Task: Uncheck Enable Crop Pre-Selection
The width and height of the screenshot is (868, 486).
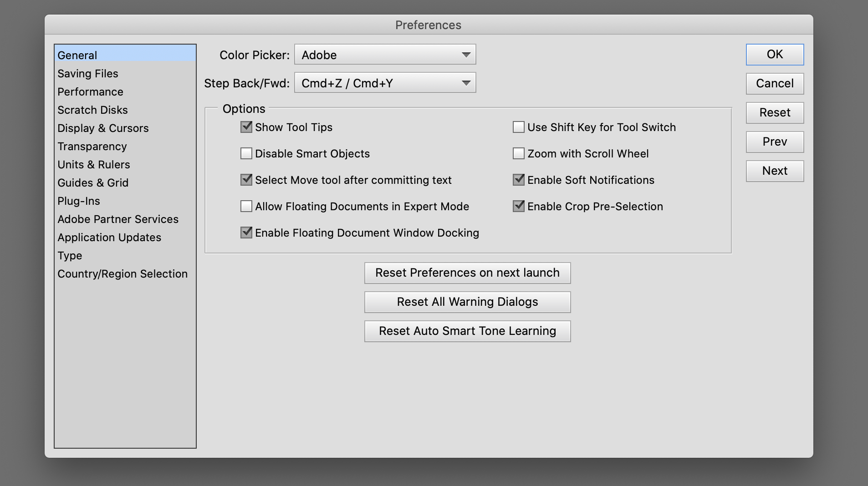Action: pos(518,206)
